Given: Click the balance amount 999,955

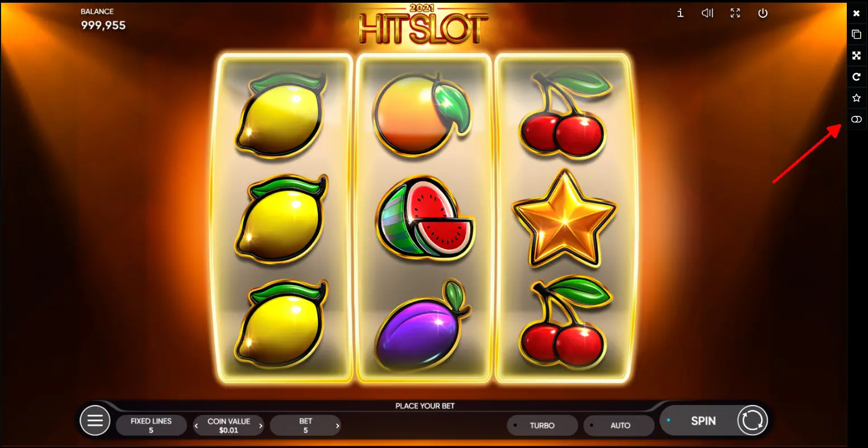Looking at the screenshot, I should point(103,25).
